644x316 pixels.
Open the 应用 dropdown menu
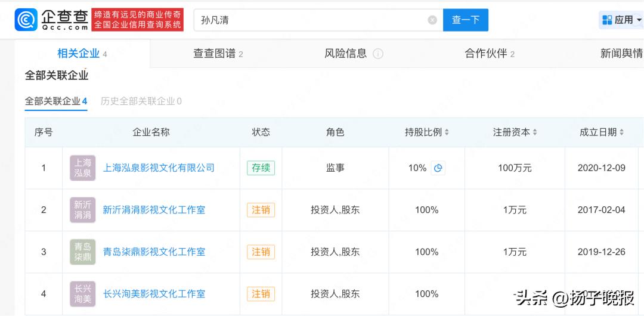(x=622, y=20)
